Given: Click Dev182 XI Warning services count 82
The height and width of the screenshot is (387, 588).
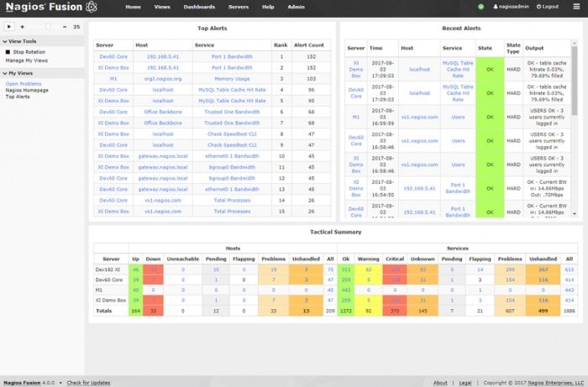Looking at the screenshot, I should tap(368, 269).
